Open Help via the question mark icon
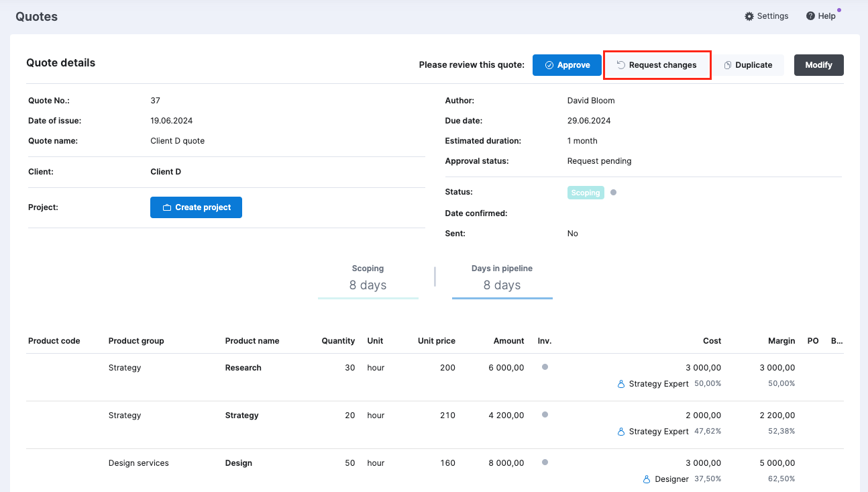This screenshot has height=492, width=868. [x=810, y=16]
